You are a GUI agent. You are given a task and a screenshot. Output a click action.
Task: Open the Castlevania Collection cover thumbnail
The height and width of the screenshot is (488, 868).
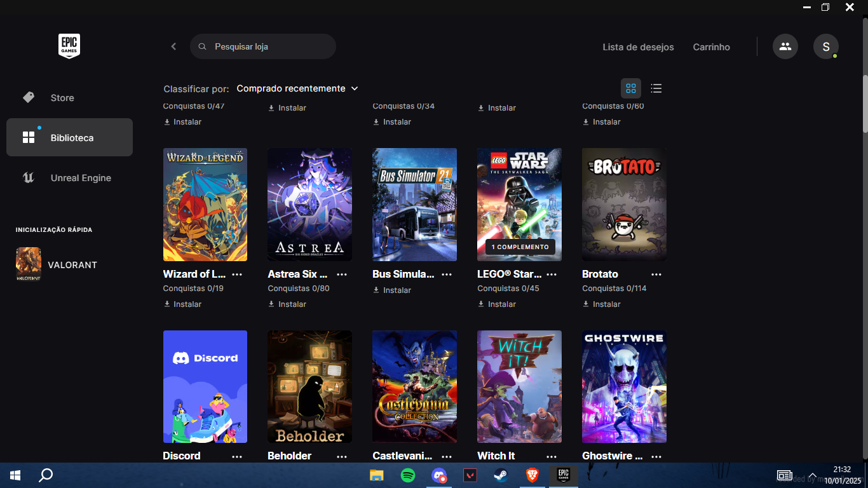[414, 386]
